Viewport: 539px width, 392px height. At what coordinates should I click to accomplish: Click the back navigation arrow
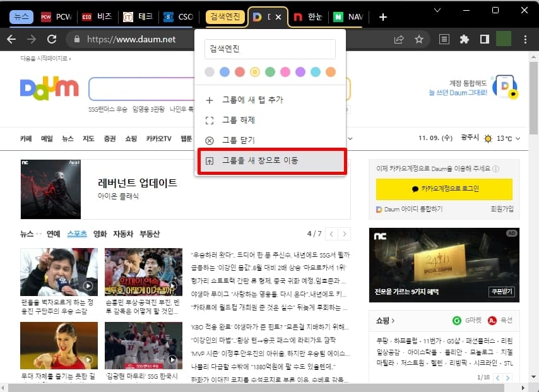13,38
